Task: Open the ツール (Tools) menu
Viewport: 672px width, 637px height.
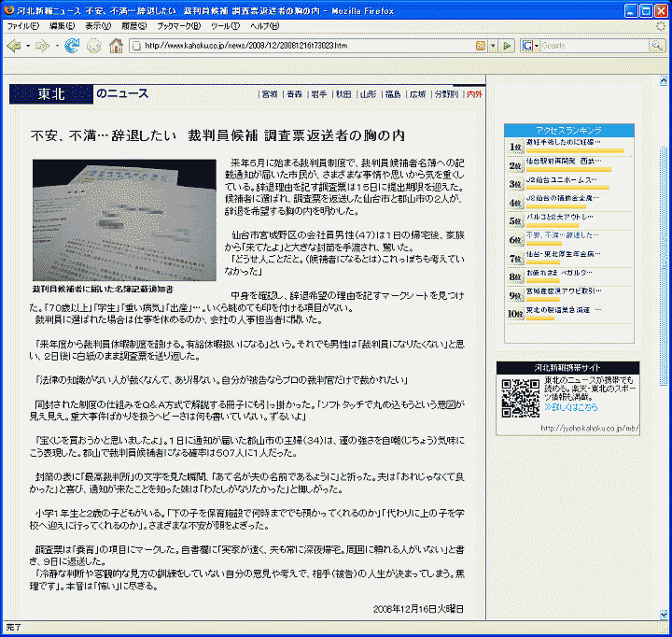Action: coord(224,25)
